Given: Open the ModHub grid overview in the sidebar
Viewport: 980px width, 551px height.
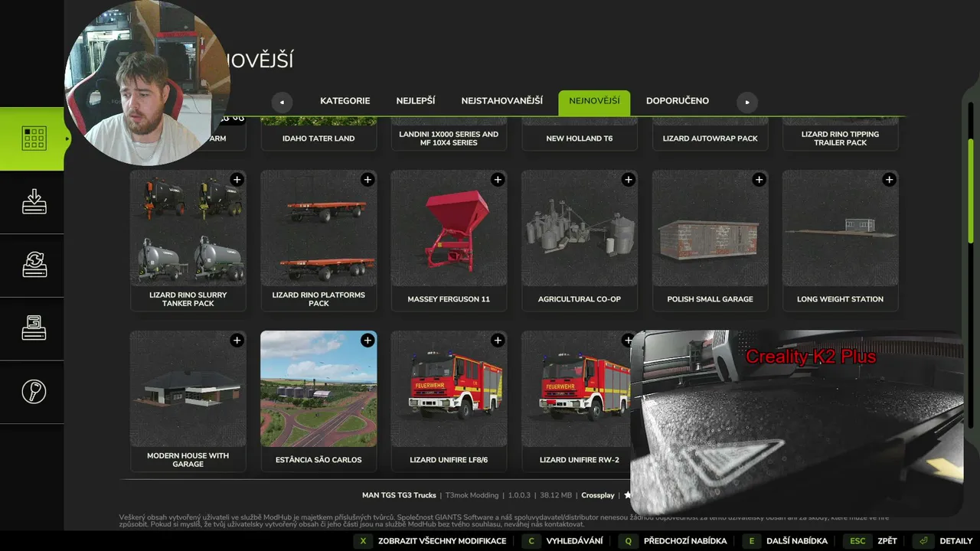Looking at the screenshot, I should 34,139.
